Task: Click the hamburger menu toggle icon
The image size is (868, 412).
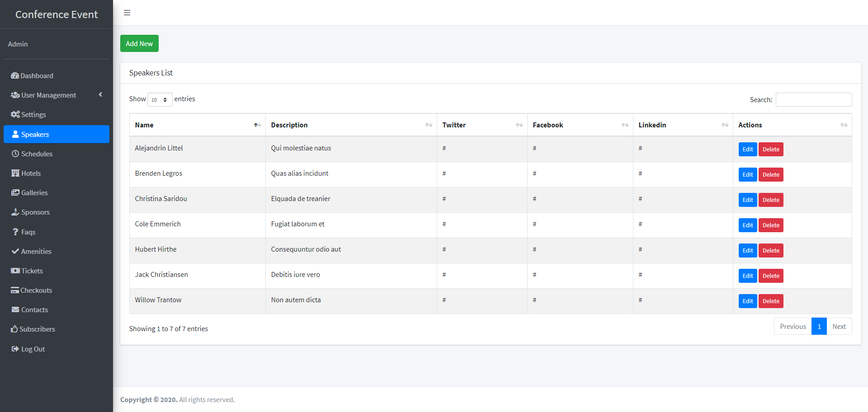Action: click(127, 13)
